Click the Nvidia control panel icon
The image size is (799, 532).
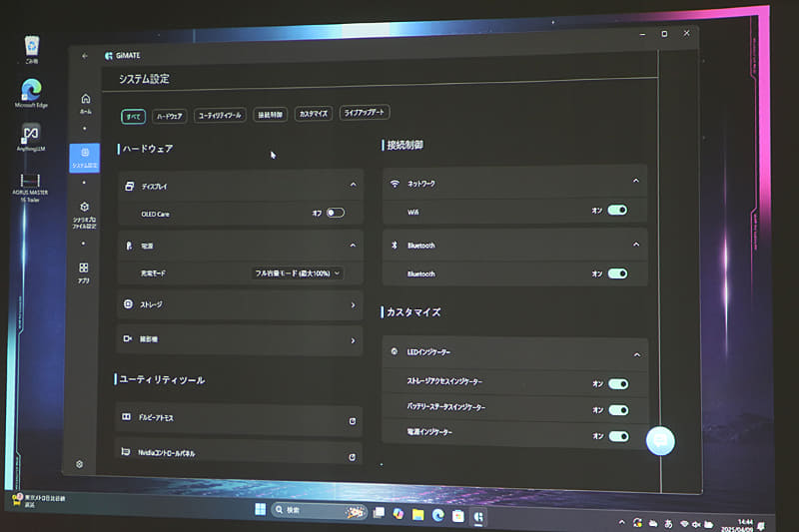point(126,451)
